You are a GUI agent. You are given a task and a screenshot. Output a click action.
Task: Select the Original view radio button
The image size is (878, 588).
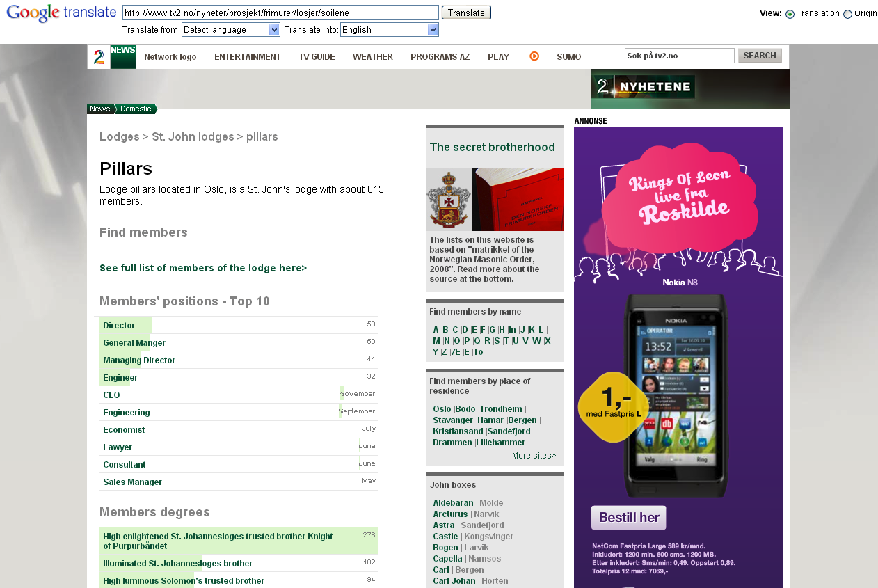coord(847,14)
